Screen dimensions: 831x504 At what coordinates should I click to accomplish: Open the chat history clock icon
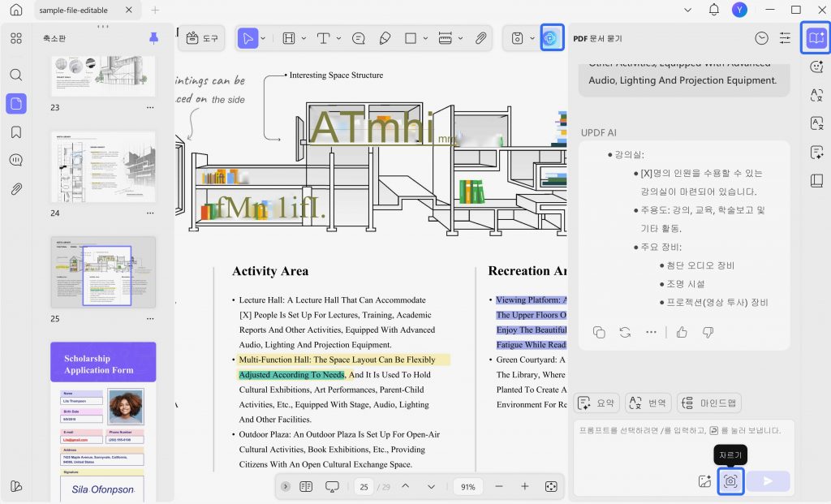(x=761, y=38)
